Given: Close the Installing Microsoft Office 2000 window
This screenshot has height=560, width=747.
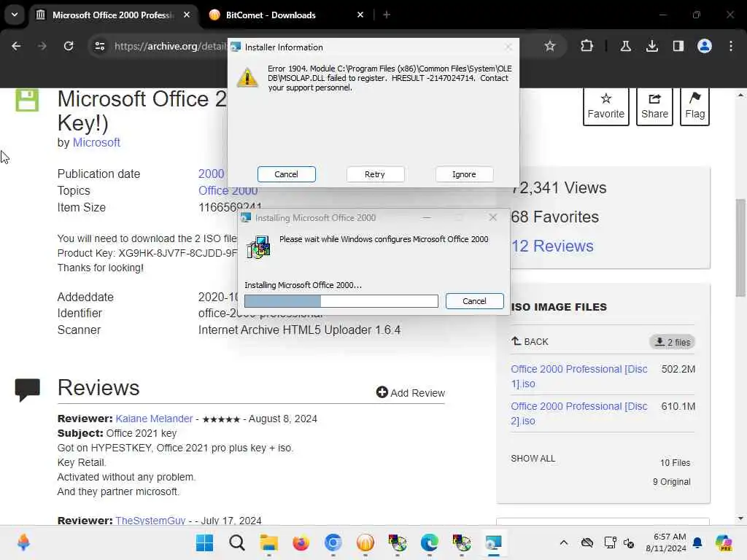Looking at the screenshot, I should point(492,217).
